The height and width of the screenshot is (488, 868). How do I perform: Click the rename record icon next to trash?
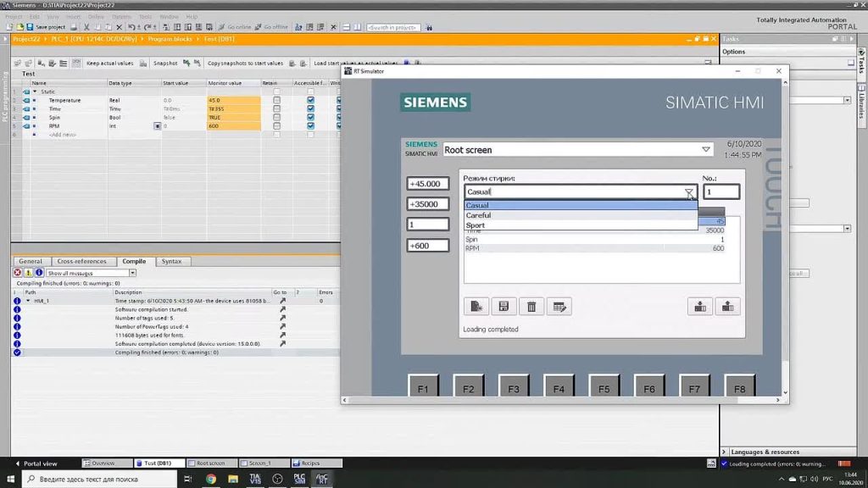tap(559, 307)
